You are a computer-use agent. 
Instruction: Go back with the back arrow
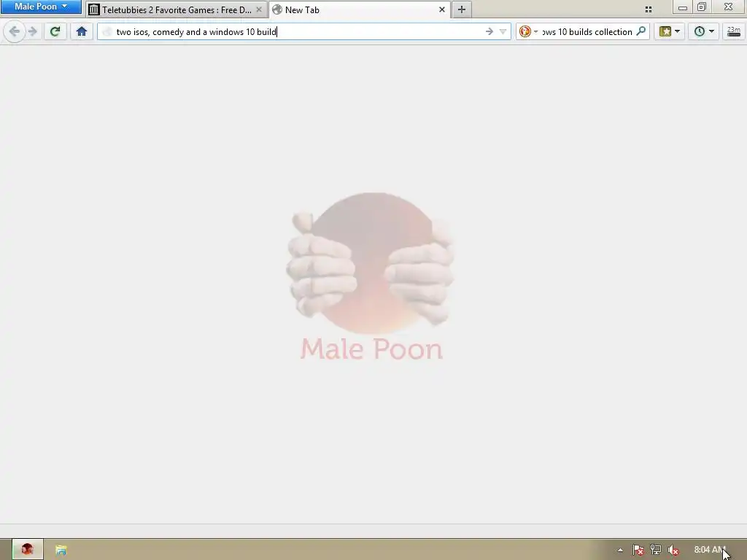(x=15, y=32)
